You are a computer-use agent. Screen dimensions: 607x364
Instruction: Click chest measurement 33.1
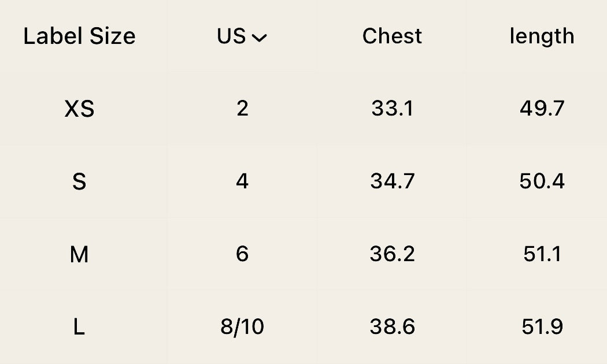392,109
